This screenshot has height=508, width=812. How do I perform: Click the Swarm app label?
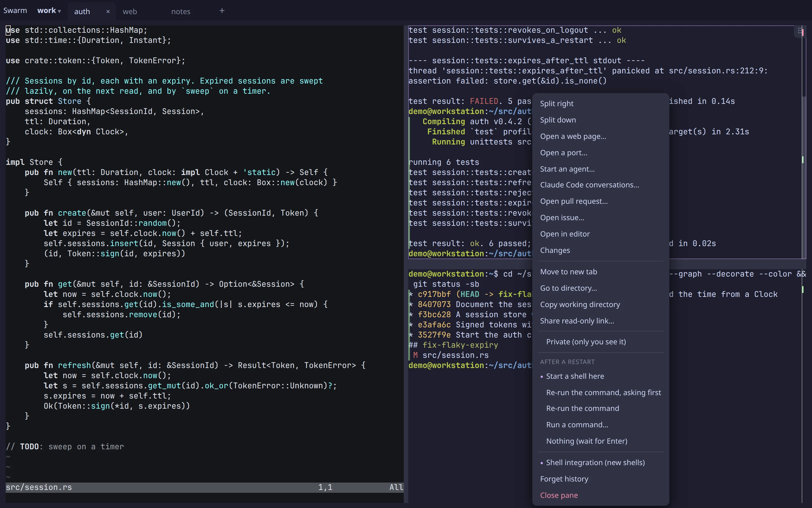click(15, 11)
